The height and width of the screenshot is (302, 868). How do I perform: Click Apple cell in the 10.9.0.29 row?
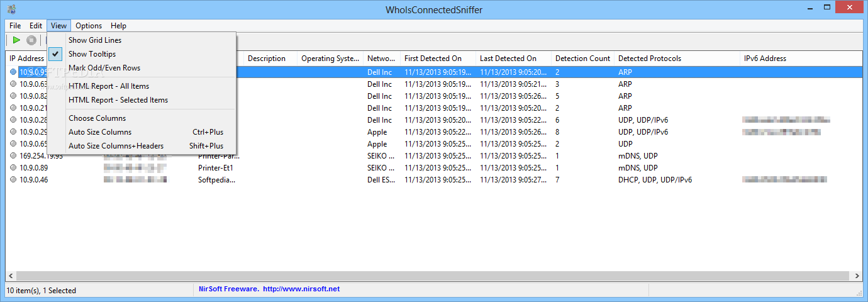[x=377, y=132]
